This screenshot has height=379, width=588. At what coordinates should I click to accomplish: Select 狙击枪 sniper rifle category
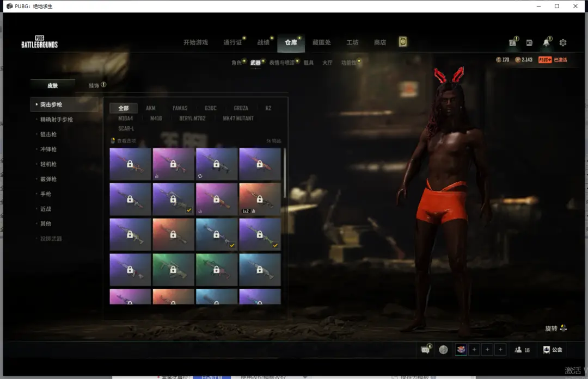point(48,134)
